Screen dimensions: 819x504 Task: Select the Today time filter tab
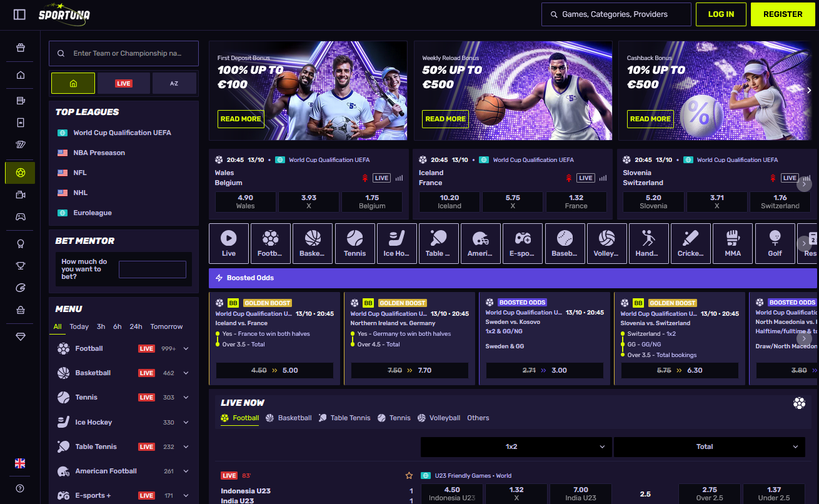coord(79,326)
